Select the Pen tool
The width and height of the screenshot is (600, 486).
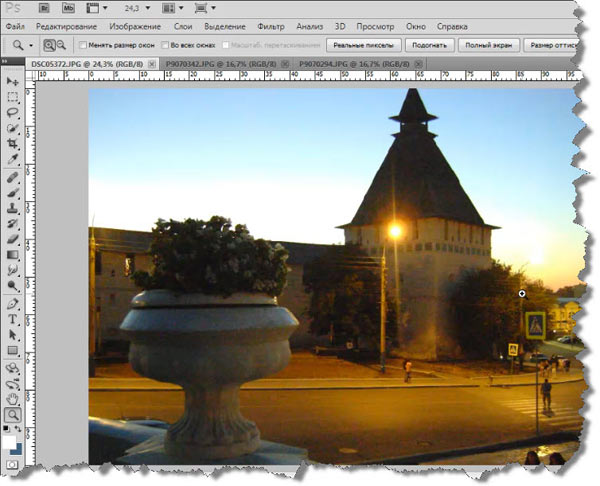13,304
